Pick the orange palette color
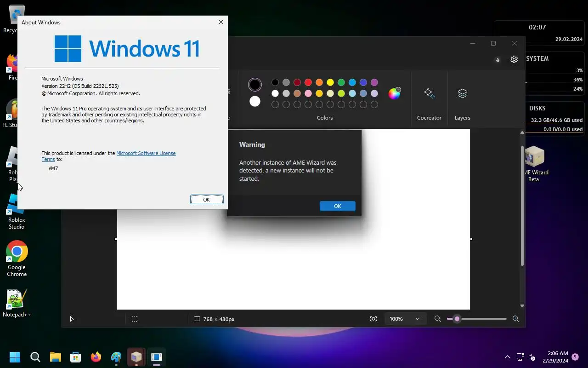The height and width of the screenshot is (368, 588). (319, 82)
